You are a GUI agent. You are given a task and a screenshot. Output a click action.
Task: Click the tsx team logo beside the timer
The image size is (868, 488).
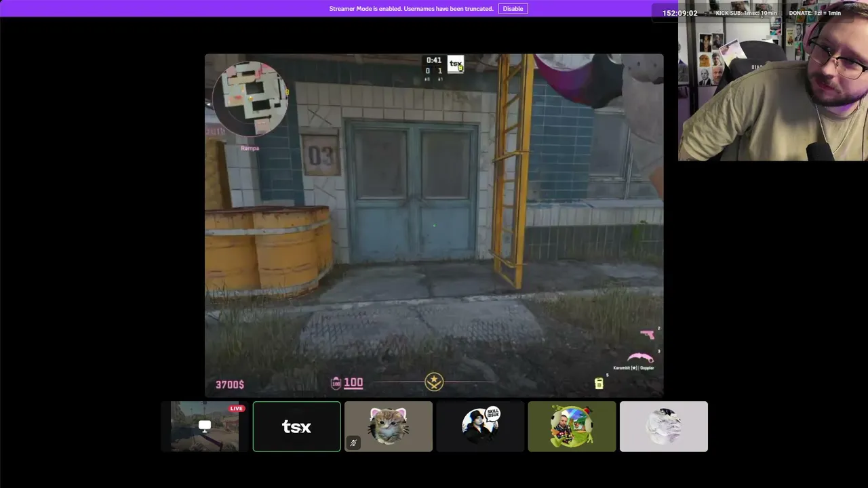[x=456, y=64]
